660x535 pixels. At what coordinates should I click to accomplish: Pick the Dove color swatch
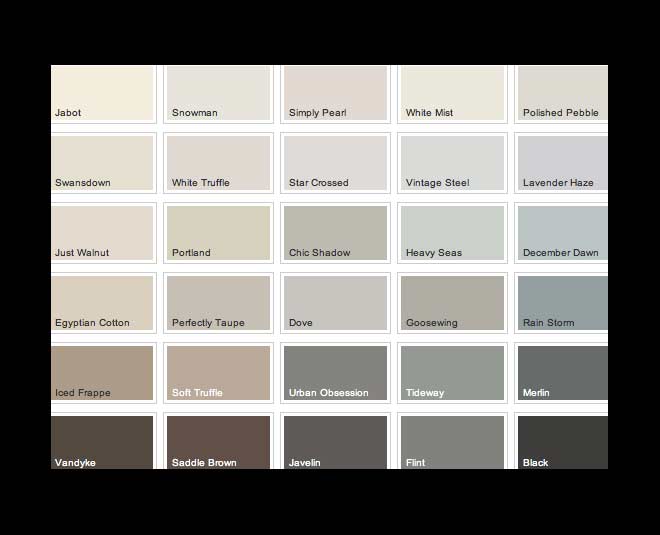coord(335,303)
